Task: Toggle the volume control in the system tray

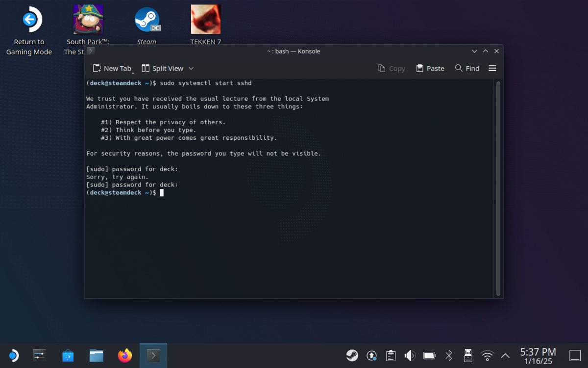Action: (x=410, y=355)
